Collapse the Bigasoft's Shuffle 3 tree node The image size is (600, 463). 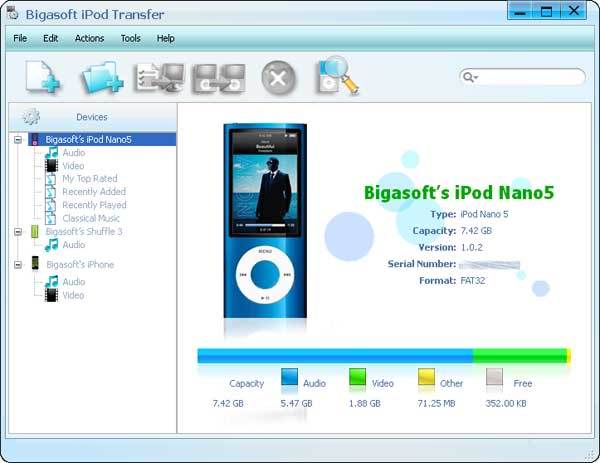pyautogui.click(x=18, y=232)
